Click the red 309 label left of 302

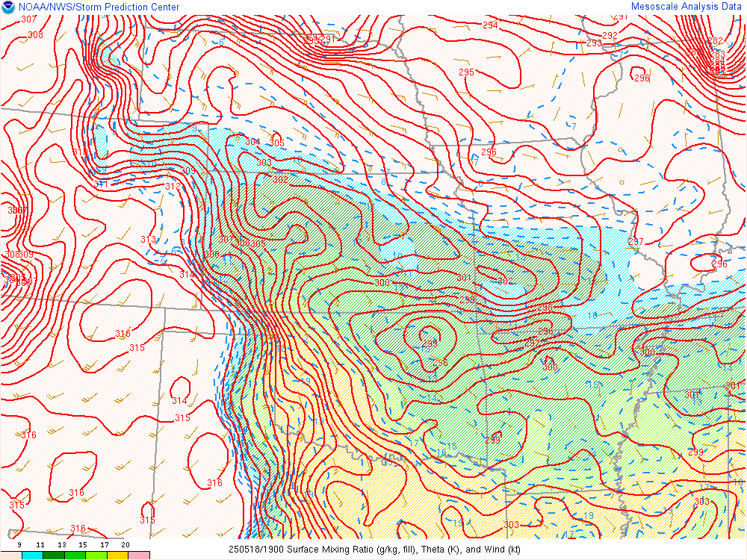187,172
